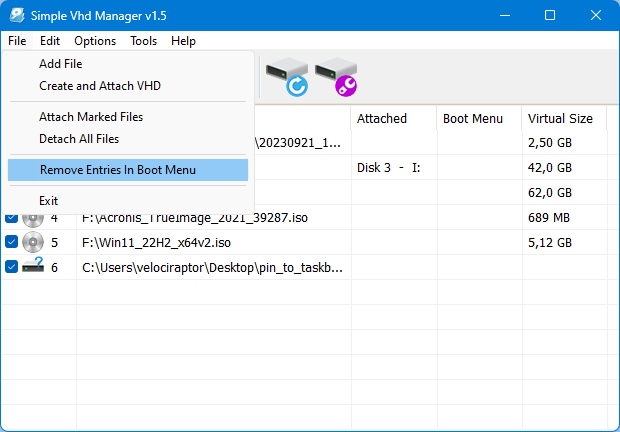The image size is (620, 432).
Task: Open the Edit menu
Action: point(50,41)
